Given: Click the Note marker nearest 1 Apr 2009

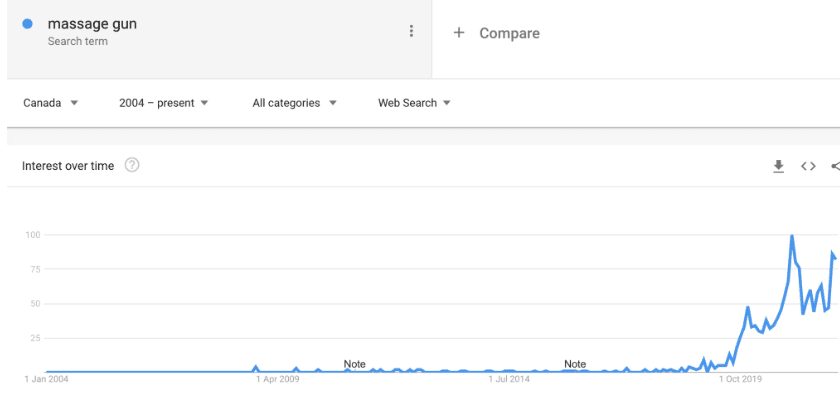Looking at the screenshot, I should [x=354, y=364].
